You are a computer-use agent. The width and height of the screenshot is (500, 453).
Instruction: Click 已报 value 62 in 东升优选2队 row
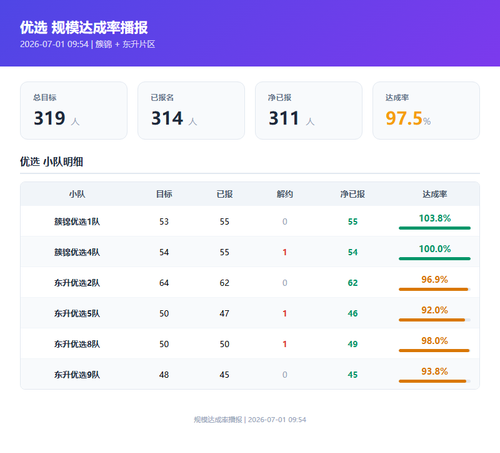[224, 283]
